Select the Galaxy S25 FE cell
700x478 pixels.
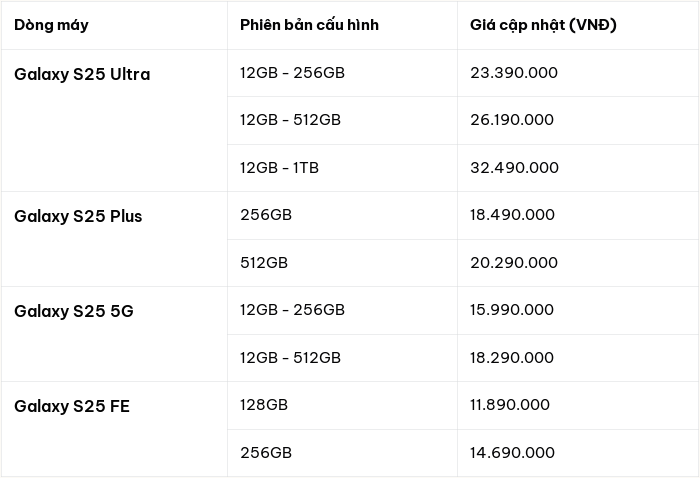[114, 429]
